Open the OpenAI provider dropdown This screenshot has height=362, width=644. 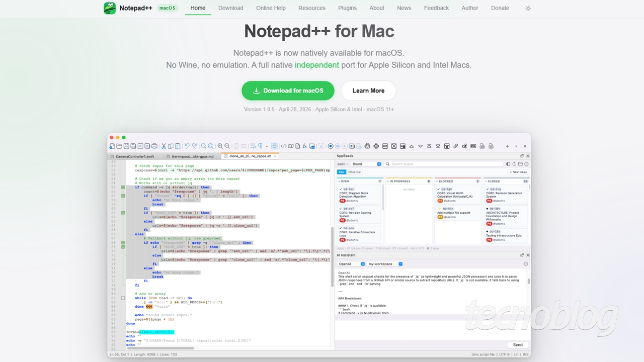pos(351,264)
